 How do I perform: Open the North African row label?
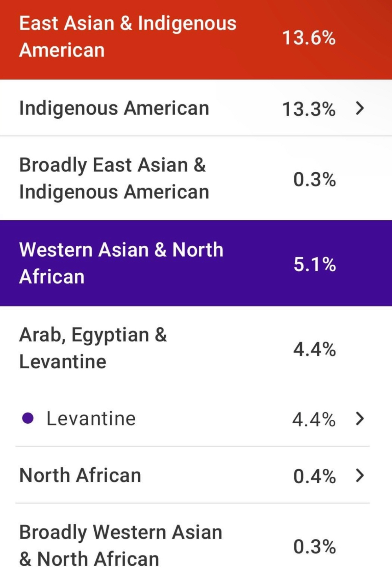click(80, 475)
